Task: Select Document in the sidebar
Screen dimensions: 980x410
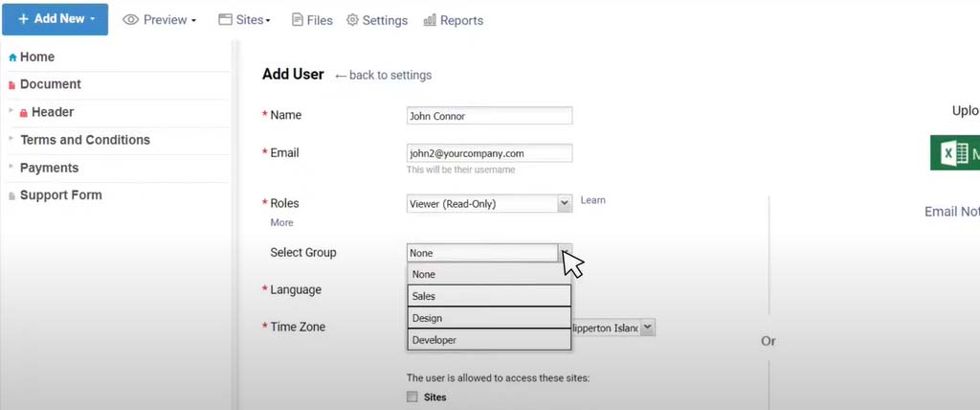Action: (x=51, y=84)
